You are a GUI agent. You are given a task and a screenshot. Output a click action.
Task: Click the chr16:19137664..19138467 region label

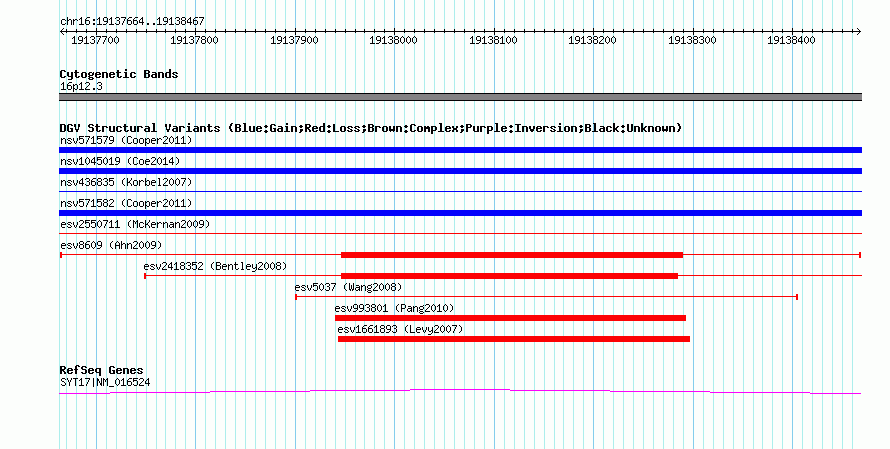[x=132, y=22]
